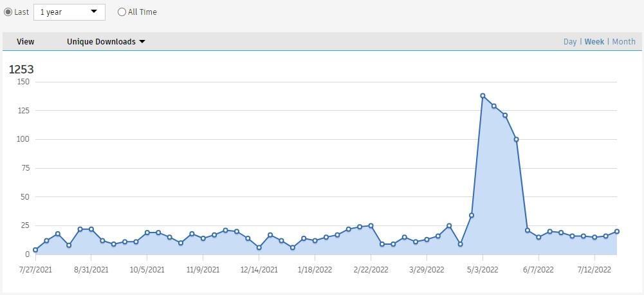Click the View label in the chart header

[x=26, y=42]
